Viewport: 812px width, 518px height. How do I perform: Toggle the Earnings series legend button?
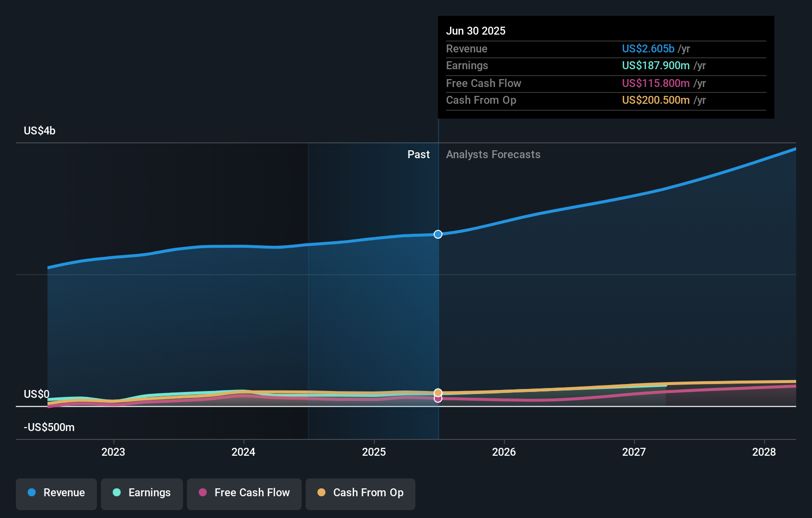(x=142, y=494)
